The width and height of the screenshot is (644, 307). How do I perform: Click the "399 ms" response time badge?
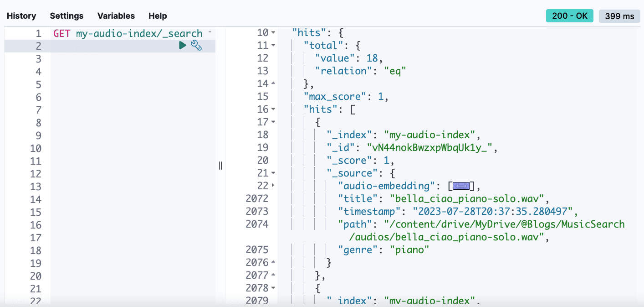point(619,15)
